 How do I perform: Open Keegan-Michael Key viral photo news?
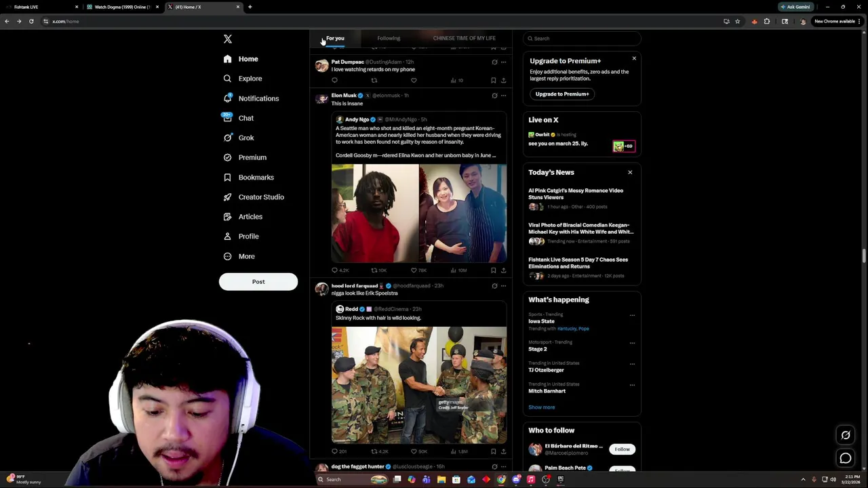point(581,232)
